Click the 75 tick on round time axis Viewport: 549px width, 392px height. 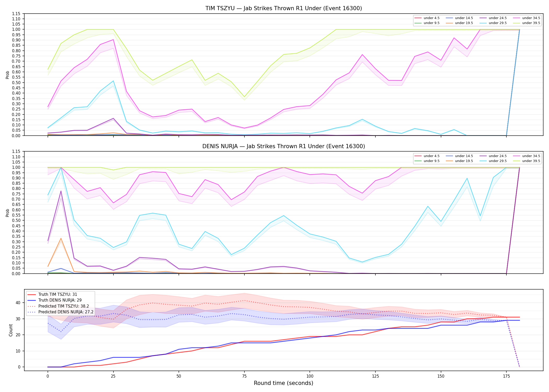coord(244,376)
